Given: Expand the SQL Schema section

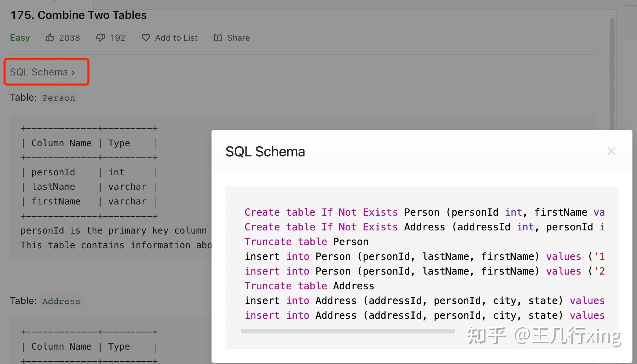Looking at the screenshot, I should point(39,72).
